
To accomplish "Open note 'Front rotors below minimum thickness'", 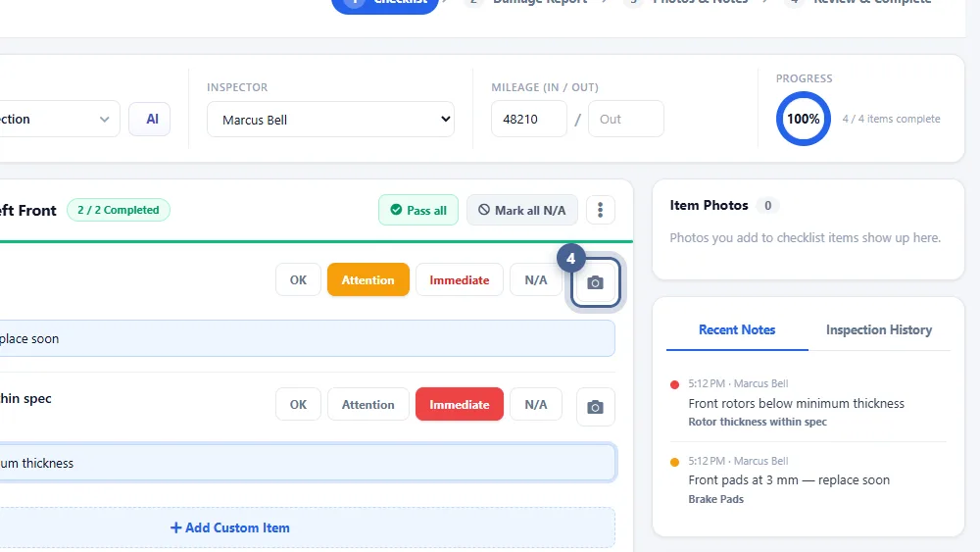I will coord(796,404).
